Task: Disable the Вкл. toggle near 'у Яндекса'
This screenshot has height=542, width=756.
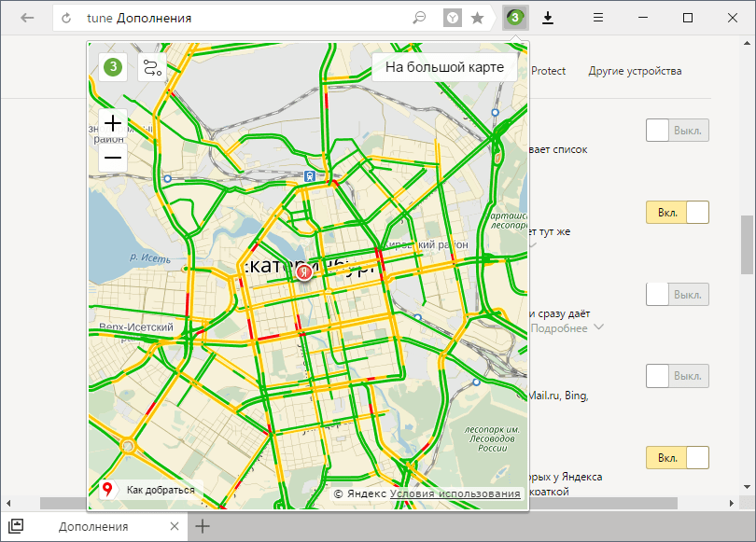Action: click(x=678, y=458)
